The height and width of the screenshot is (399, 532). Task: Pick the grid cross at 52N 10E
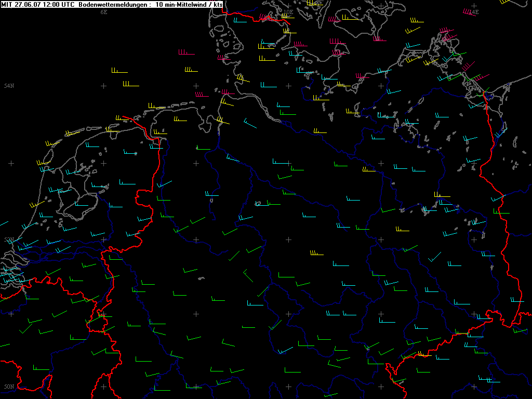[288, 240]
